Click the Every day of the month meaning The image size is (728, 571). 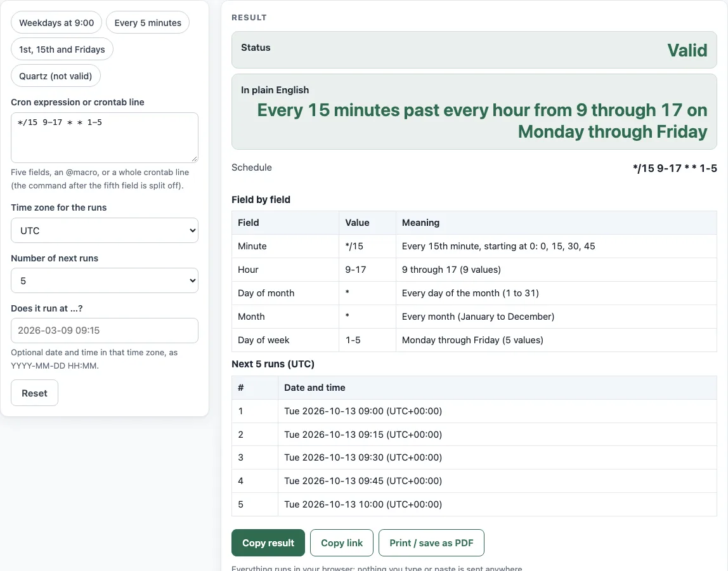point(471,293)
